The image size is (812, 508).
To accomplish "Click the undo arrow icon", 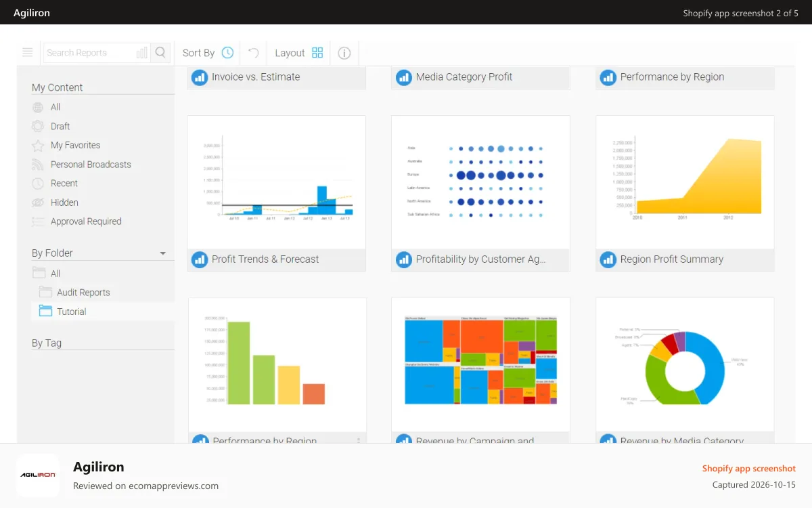I will tap(254, 52).
